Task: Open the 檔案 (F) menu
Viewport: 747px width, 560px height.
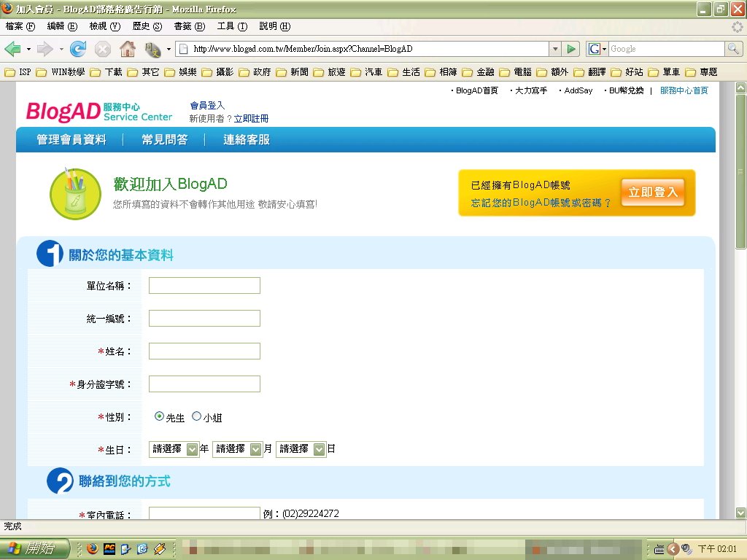Action: pos(20,26)
